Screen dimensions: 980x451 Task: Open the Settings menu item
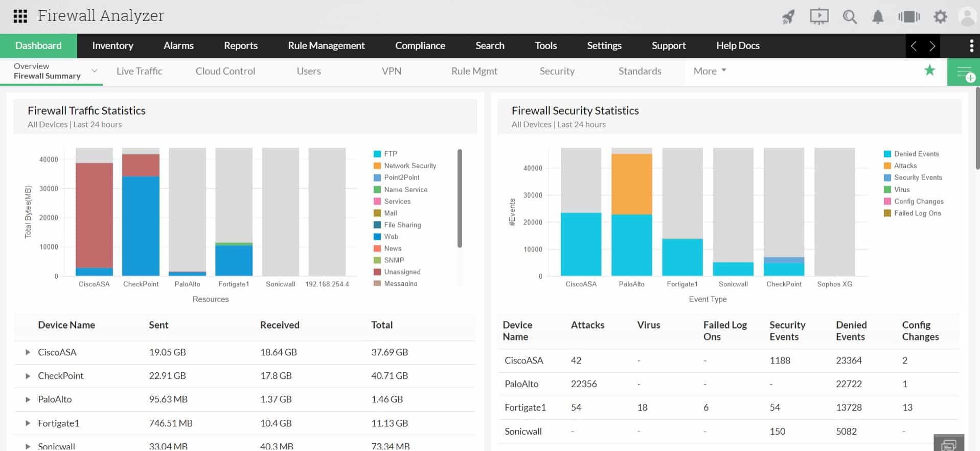click(x=604, y=46)
